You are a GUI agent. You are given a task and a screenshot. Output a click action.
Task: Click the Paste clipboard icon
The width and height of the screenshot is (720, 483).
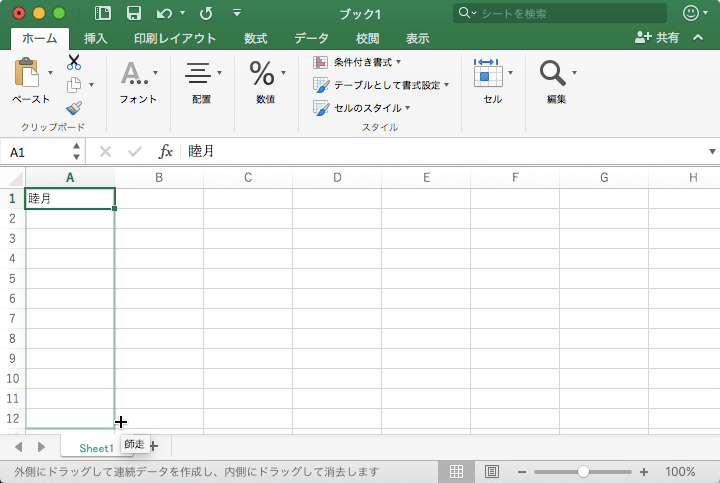click(27, 72)
